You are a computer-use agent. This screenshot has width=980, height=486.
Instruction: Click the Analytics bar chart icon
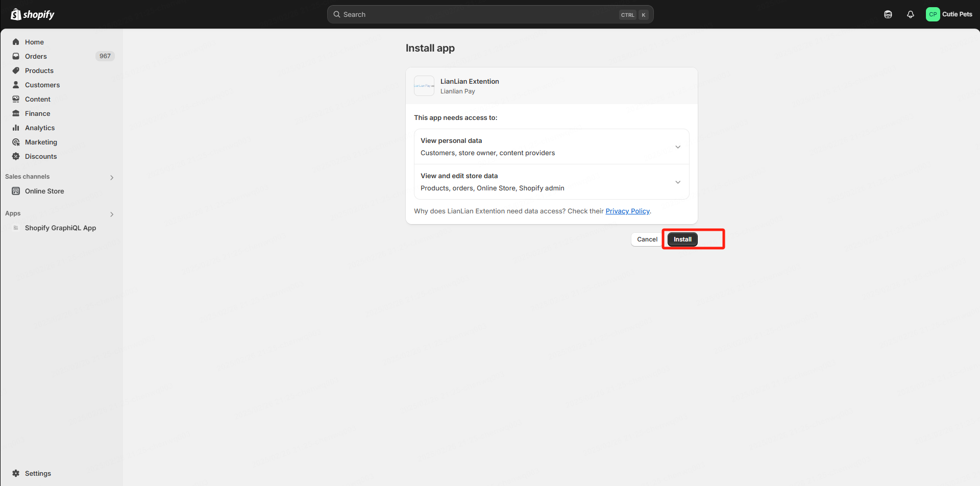tap(16, 128)
